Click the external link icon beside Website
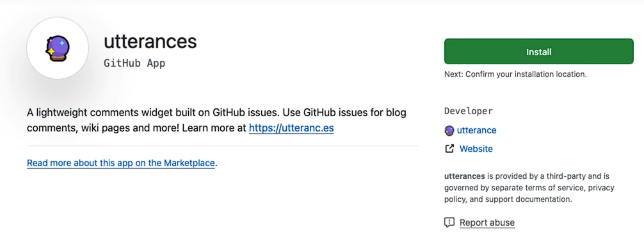The width and height of the screenshot is (644, 252). [x=449, y=149]
